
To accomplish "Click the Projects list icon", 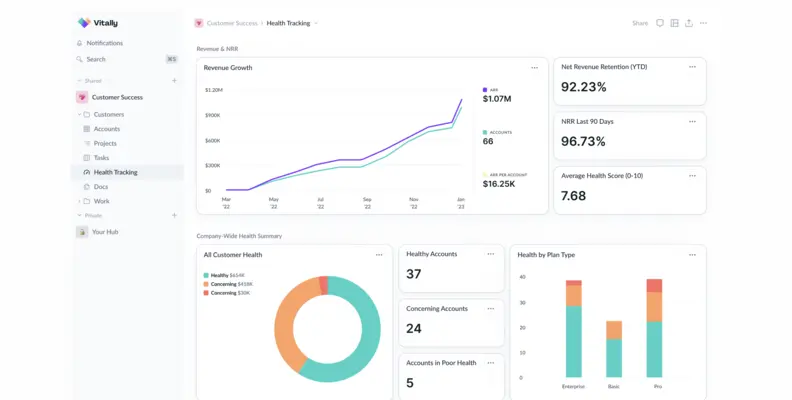I will pyautogui.click(x=86, y=143).
